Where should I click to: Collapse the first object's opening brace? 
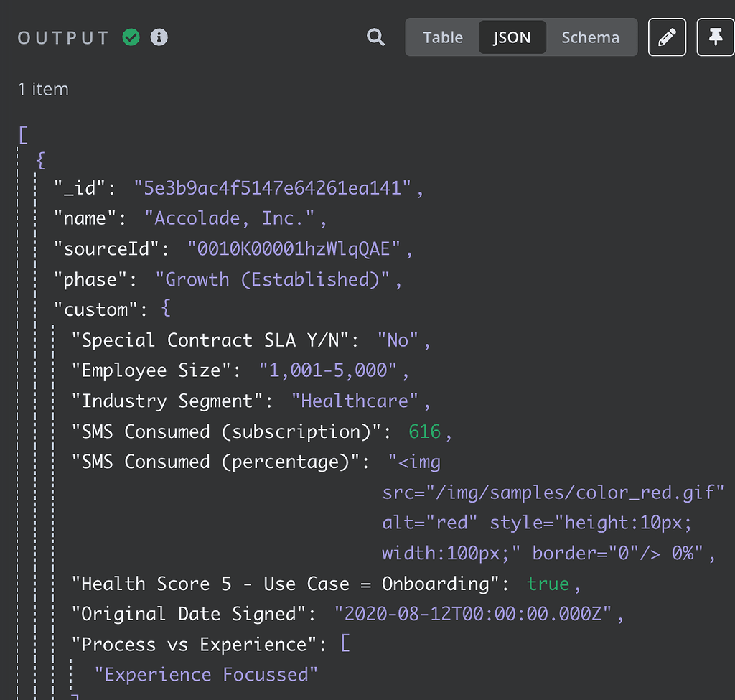point(41,161)
